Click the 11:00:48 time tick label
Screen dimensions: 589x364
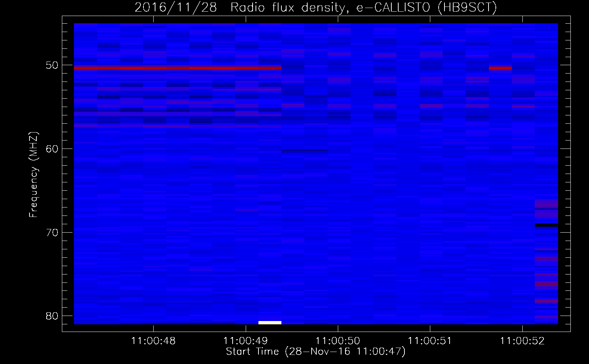click(x=153, y=341)
